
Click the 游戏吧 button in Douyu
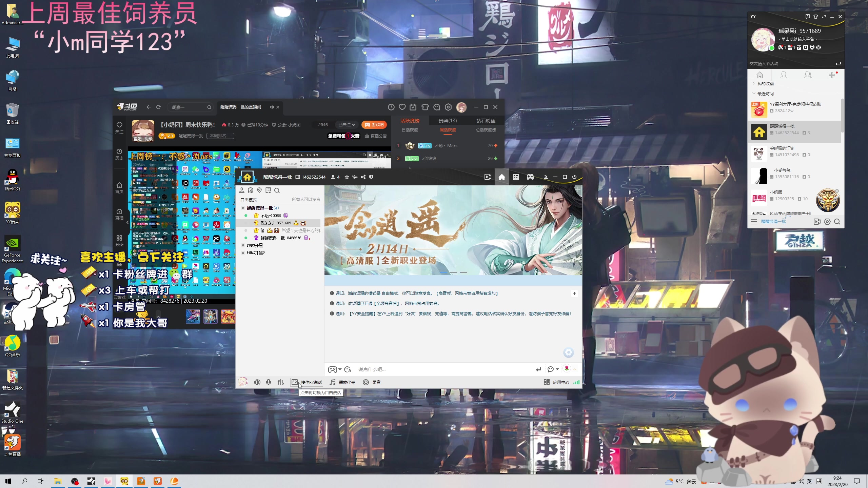coord(374,125)
